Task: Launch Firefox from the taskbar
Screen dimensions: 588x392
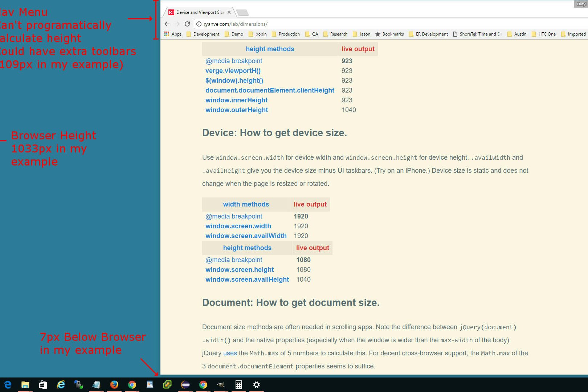Action: pos(114,385)
